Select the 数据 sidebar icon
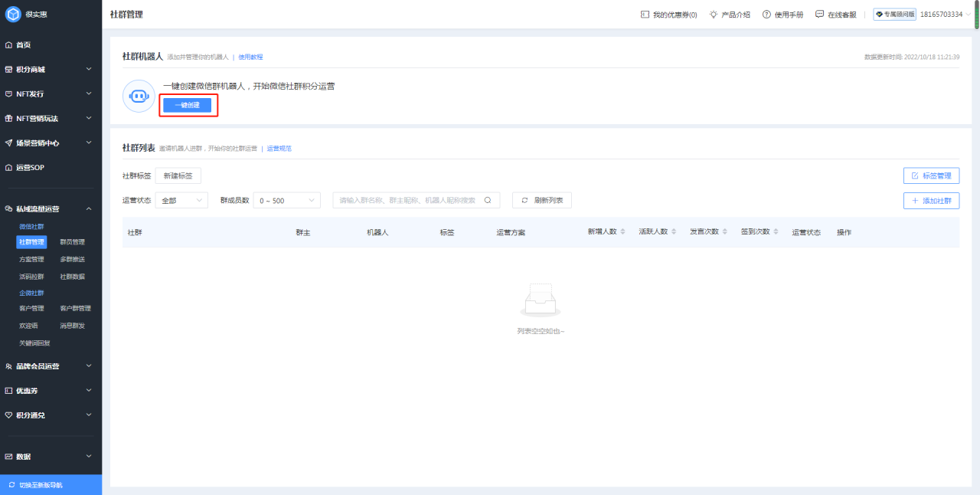Image resolution: width=980 pixels, height=495 pixels. pos(10,456)
